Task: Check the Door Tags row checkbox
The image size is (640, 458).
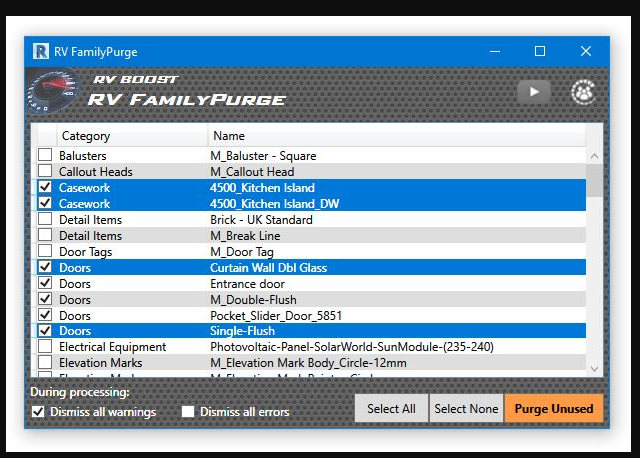Action: [45, 251]
